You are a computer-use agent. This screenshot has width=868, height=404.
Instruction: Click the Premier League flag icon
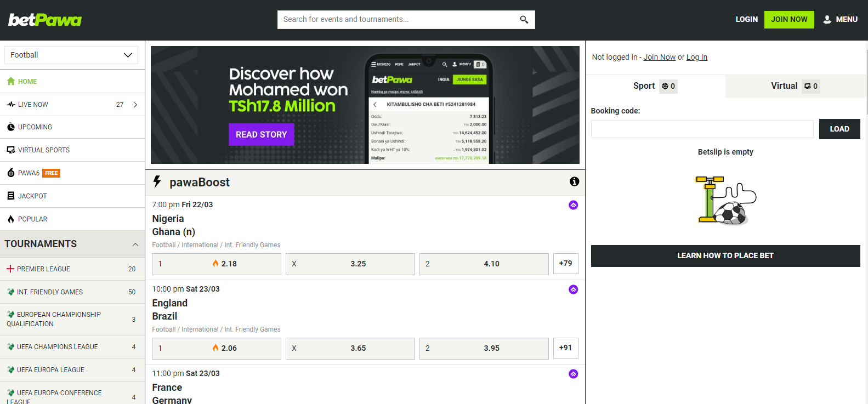pyautogui.click(x=10, y=269)
